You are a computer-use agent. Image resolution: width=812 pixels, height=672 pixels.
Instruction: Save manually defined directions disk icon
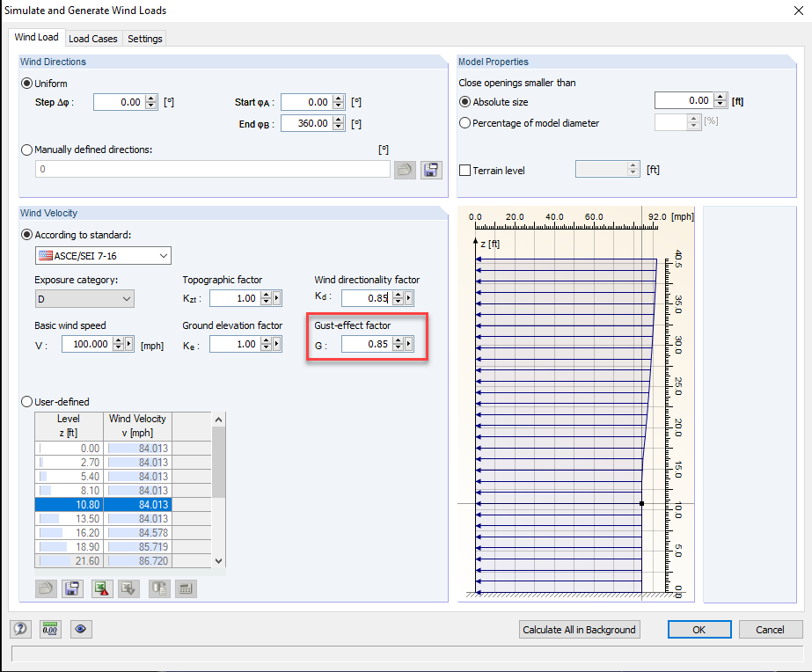tap(431, 170)
